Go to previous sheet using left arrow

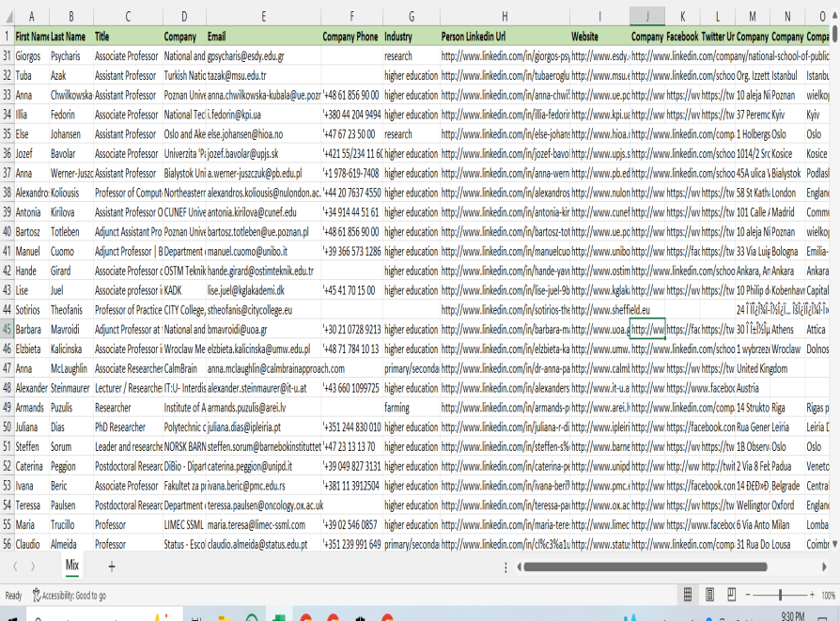(x=15, y=566)
